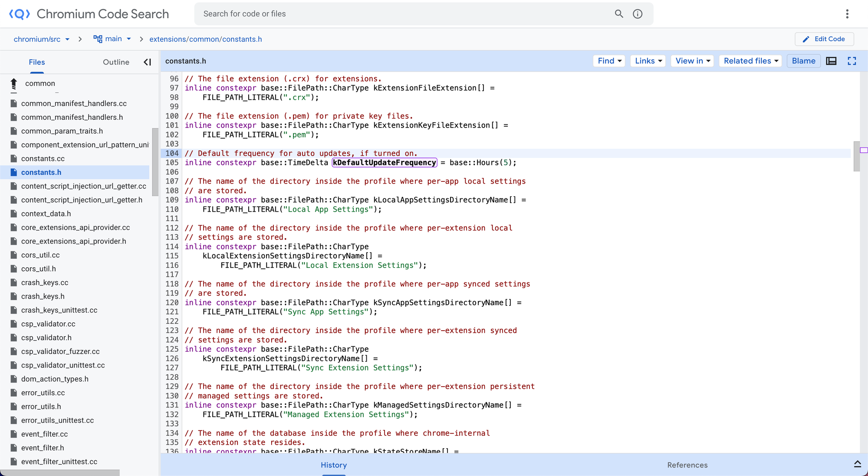Open the search info help icon
This screenshot has height=476, width=868.
(638, 14)
